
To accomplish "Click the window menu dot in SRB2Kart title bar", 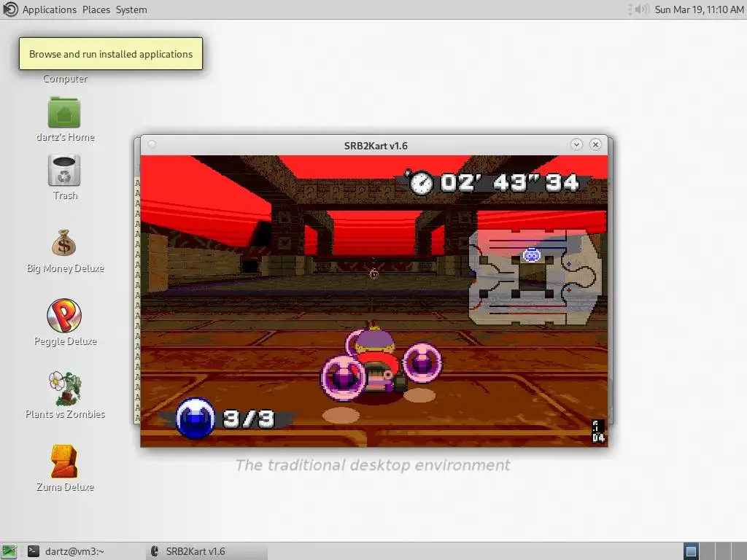I will [152, 144].
